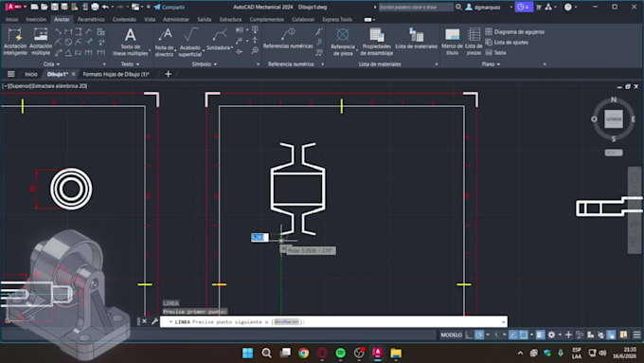Click Diagrama de agujeros
Viewport: 644px width, 363px height.
pos(515,31)
